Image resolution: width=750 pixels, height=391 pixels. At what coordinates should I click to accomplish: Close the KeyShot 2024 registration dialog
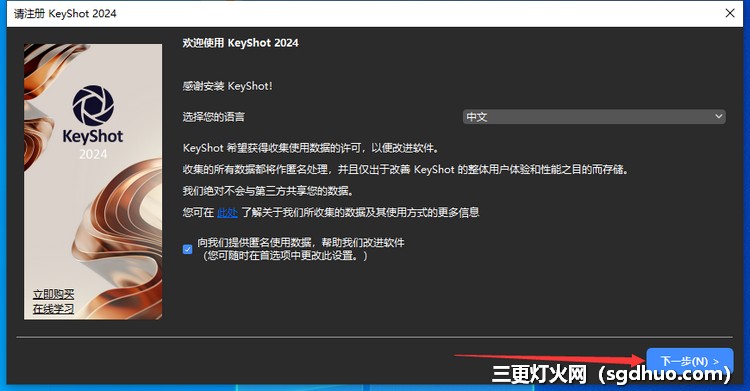730,13
